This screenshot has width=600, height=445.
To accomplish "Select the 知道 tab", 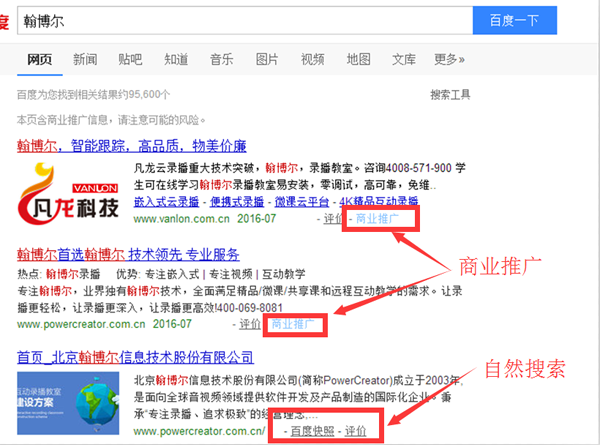I will [x=176, y=59].
